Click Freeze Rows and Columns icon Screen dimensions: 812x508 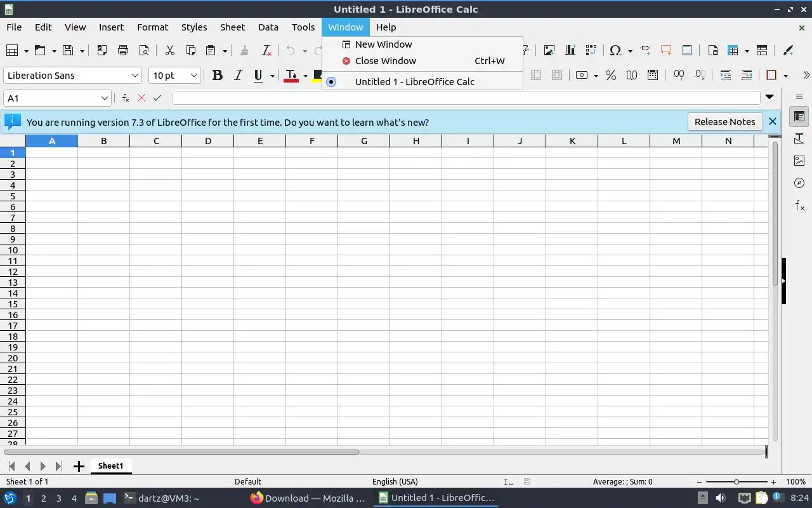point(733,50)
